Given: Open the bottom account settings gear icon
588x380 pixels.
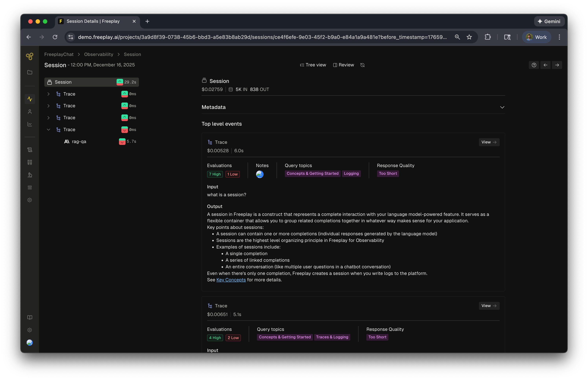Looking at the screenshot, I should click(x=30, y=330).
